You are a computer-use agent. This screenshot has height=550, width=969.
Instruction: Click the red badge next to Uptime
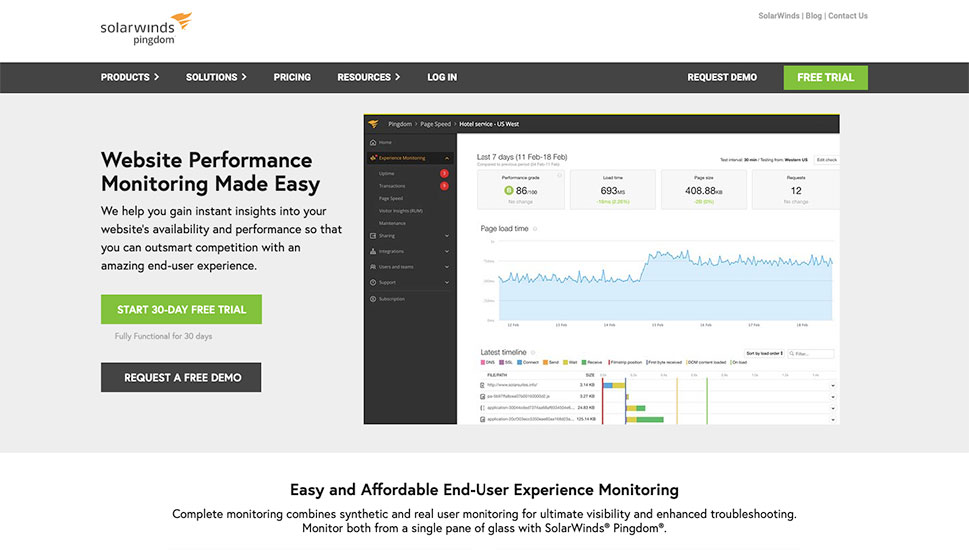click(x=444, y=174)
